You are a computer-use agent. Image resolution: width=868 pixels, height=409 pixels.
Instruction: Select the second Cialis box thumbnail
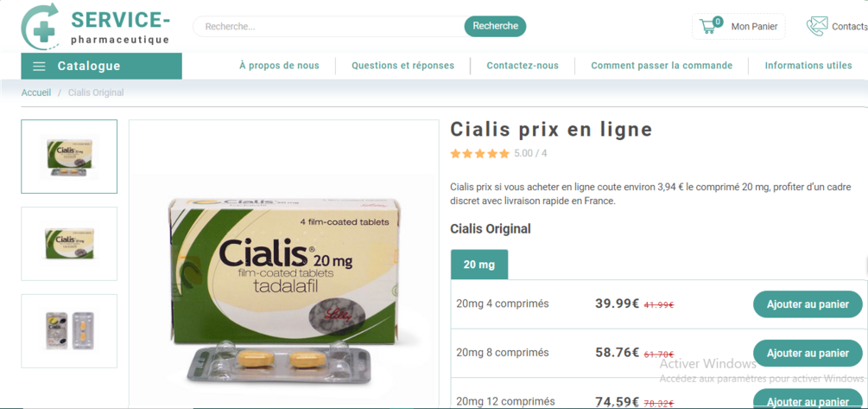point(69,244)
